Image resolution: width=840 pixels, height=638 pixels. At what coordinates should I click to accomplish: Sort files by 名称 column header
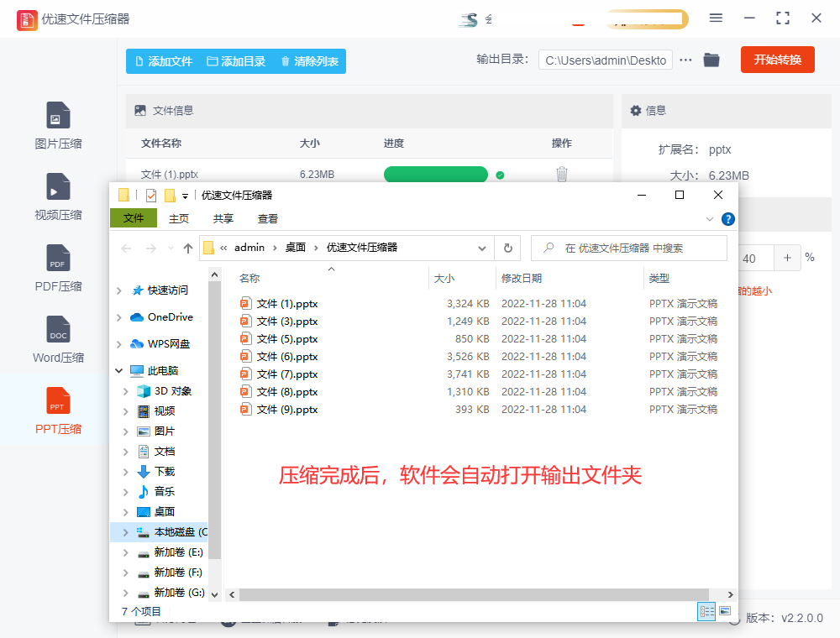click(249, 279)
